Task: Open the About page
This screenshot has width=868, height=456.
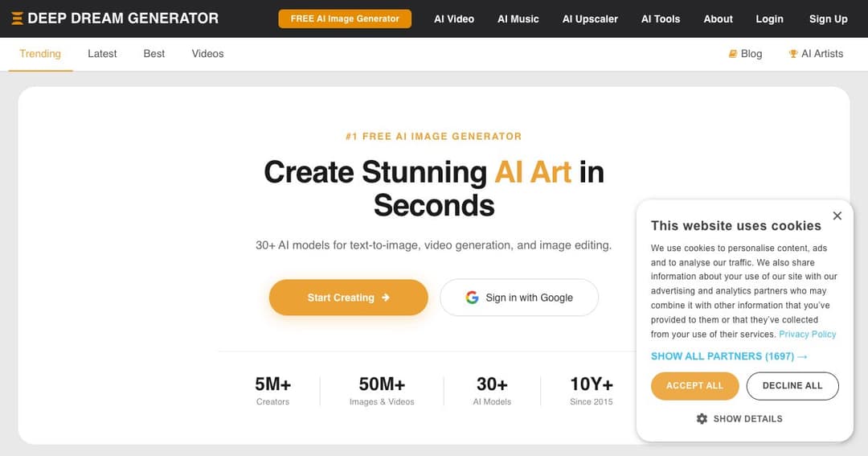Action: pos(718,18)
